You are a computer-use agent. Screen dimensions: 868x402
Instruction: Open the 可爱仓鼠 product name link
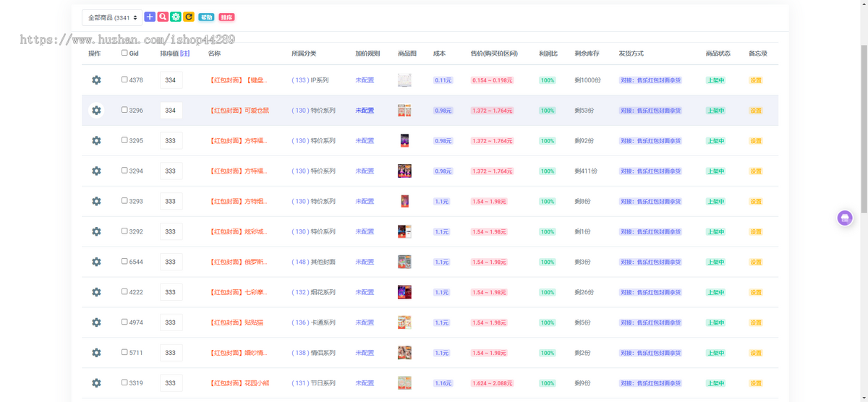point(239,111)
